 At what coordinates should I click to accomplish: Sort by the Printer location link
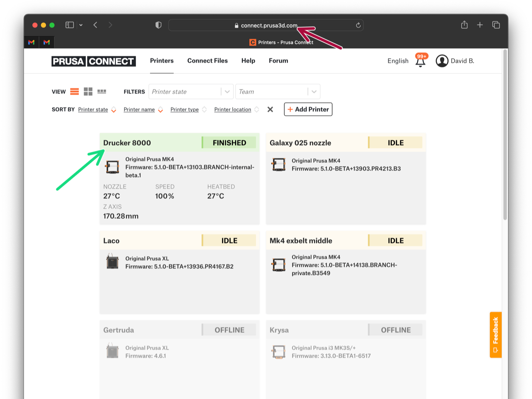[233, 109]
